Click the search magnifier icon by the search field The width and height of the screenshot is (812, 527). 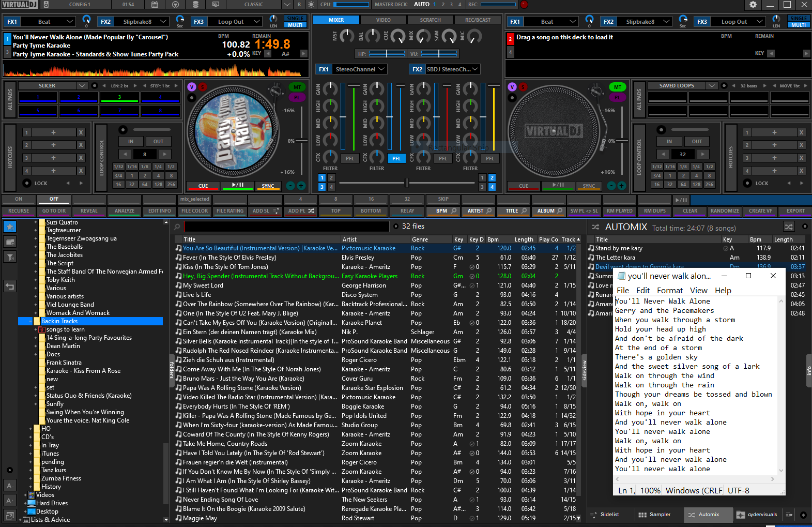(177, 227)
